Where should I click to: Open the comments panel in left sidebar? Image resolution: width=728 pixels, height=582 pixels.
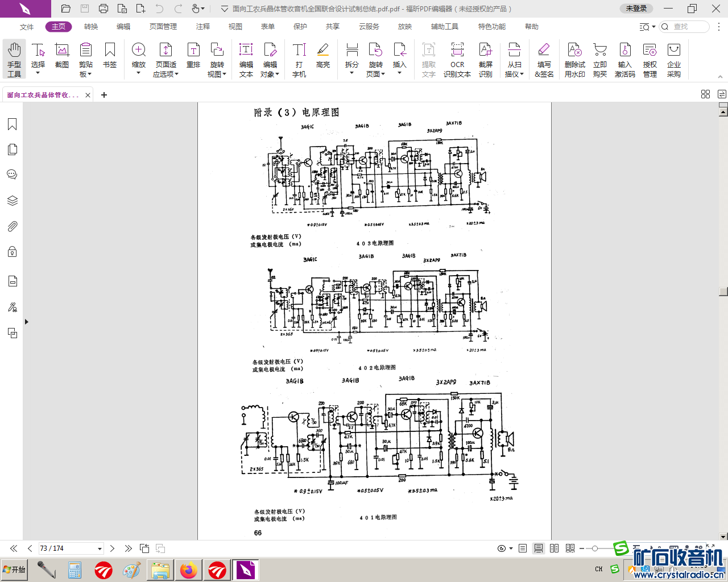(x=12, y=174)
